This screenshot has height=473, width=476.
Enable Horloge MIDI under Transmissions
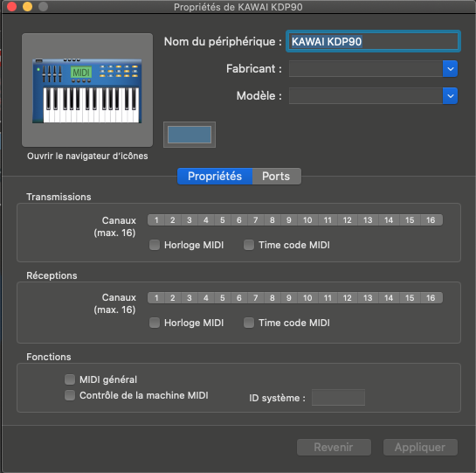click(155, 245)
